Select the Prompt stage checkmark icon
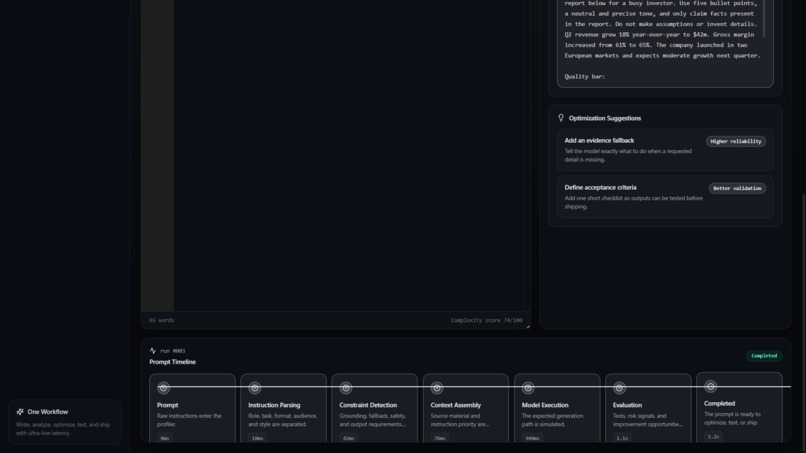This screenshot has width=806, height=453. click(x=163, y=388)
